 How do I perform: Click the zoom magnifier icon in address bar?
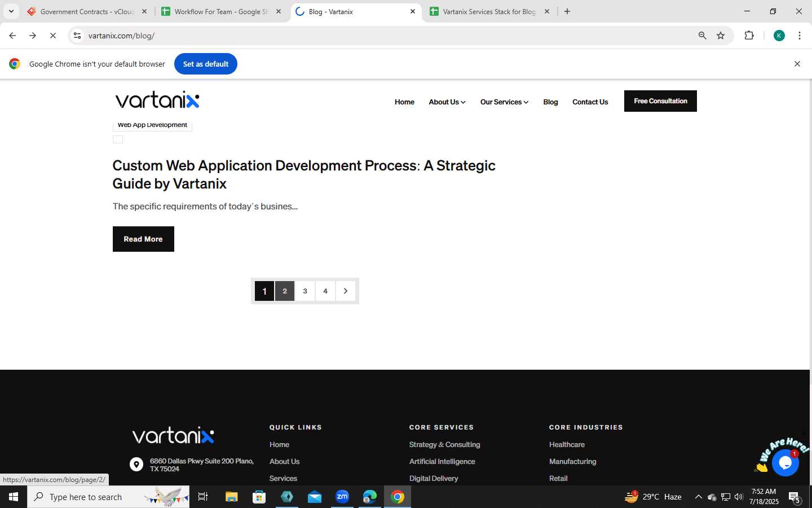pos(702,36)
